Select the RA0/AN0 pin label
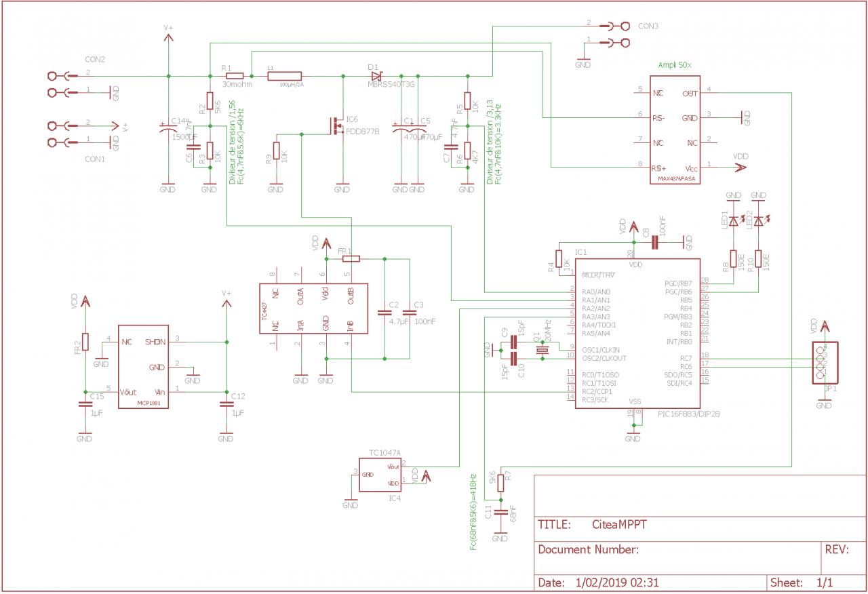Viewport: 868px width, 594px height. click(596, 291)
